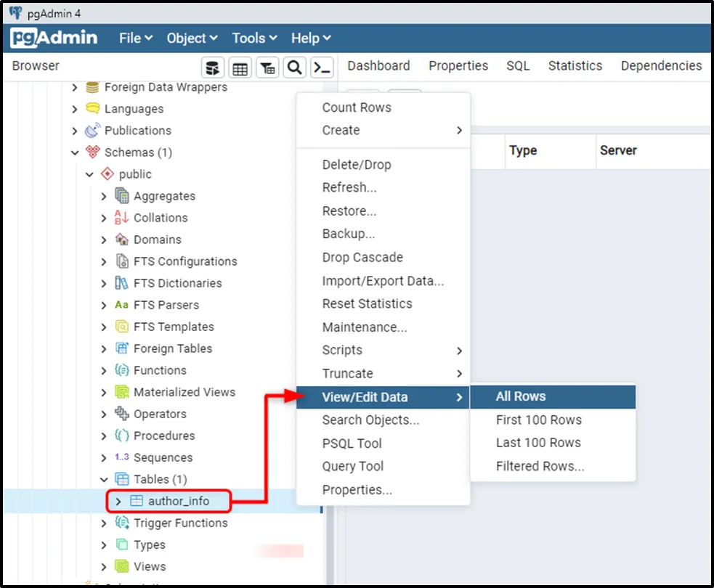Viewport: 714px width, 588px height.
Task: Click the Sequences icon in tree
Action: (122, 457)
